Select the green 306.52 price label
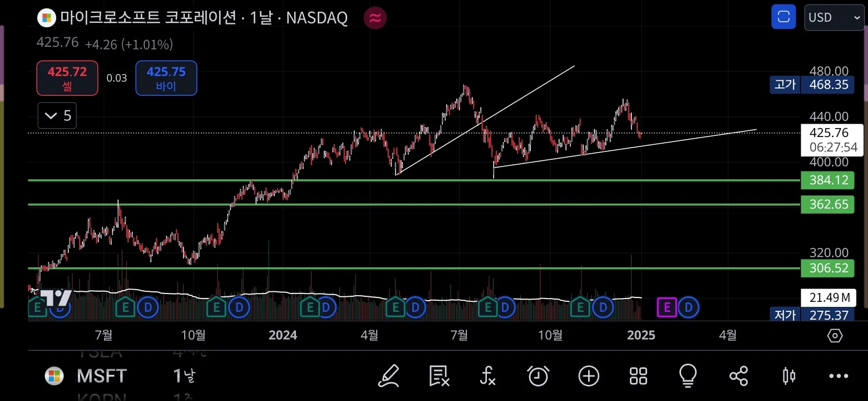The image size is (868, 401). point(827,268)
